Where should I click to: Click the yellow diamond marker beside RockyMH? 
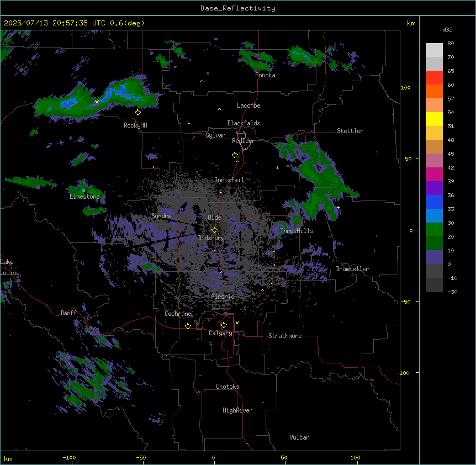coord(138,113)
